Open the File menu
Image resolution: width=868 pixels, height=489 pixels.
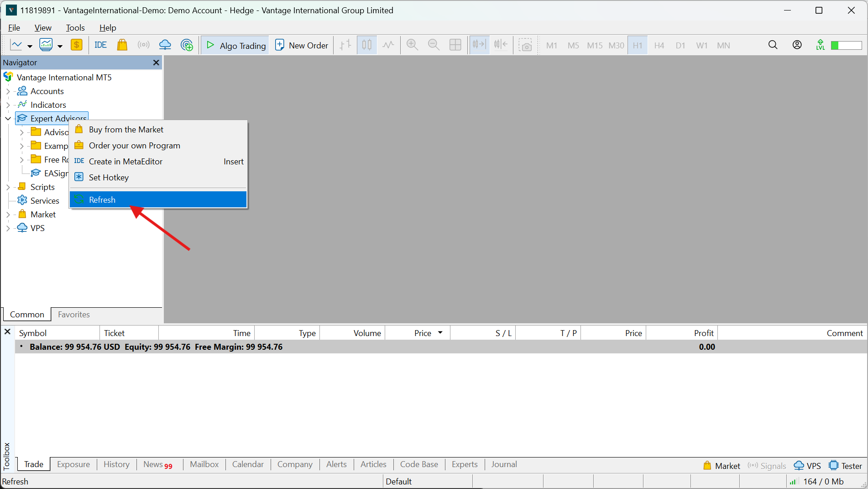click(14, 28)
